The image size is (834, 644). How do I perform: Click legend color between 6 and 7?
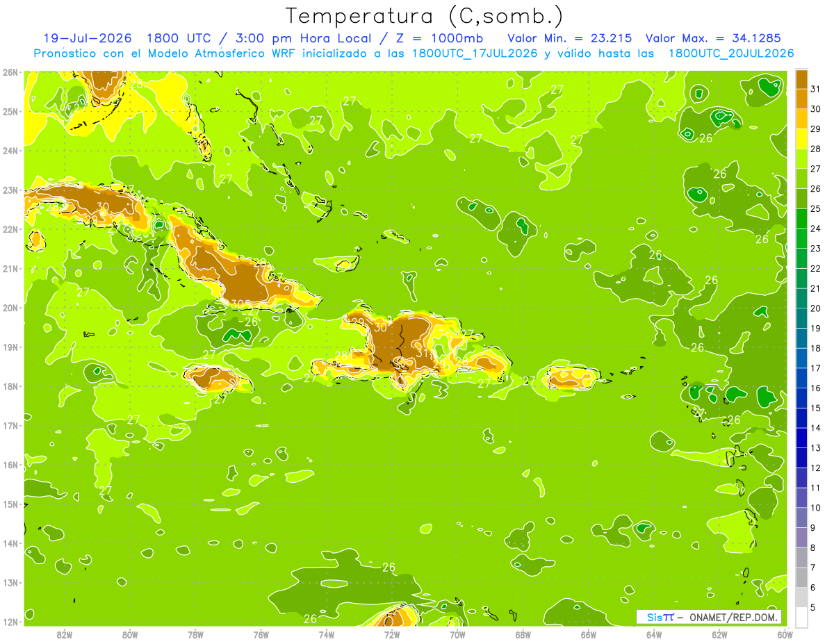(801, 577)
